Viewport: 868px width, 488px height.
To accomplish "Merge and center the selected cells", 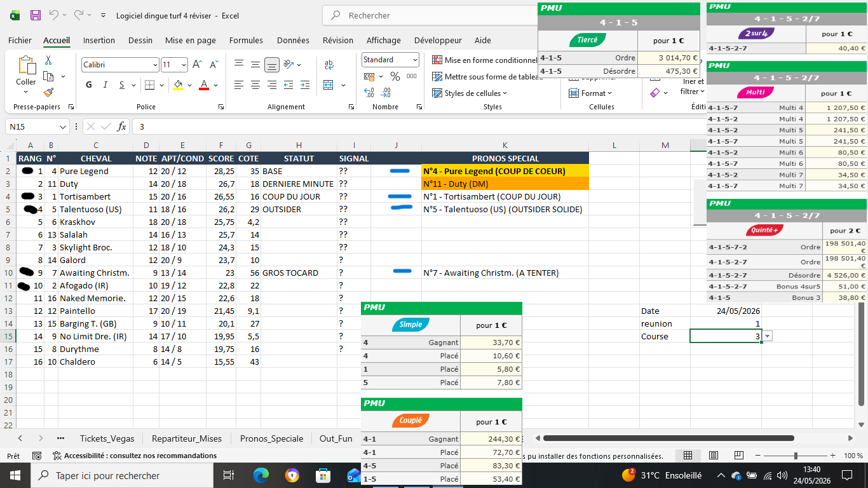I will point(329,85).
